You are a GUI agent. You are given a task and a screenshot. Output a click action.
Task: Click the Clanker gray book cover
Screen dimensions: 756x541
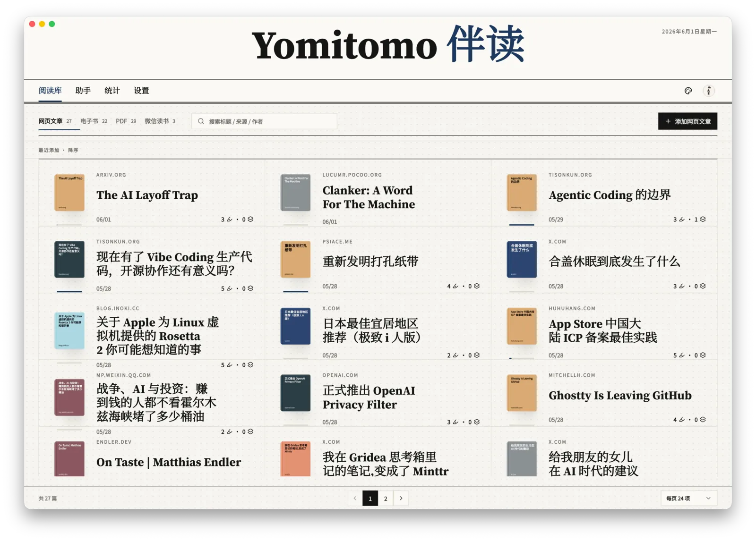tap(295, 193)
